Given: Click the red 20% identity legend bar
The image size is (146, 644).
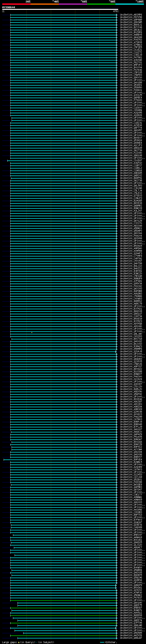Looking at the screenshot, I should point(16,4).
